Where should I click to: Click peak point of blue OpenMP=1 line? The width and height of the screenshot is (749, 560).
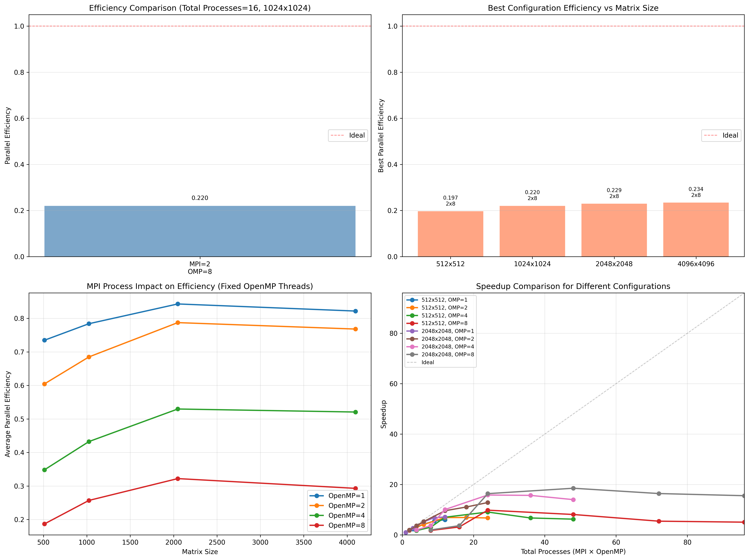pos(178,304)
